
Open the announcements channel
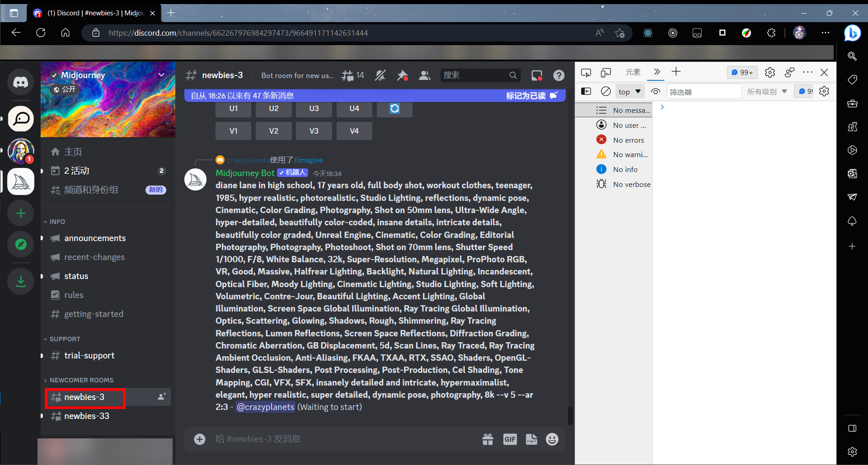click(x=108, y=238)
